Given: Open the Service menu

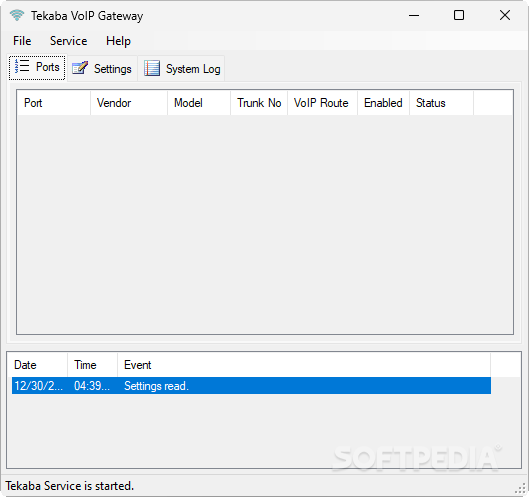Looking at the screenshot, I should pyautogui.click(x=68, y=41).
